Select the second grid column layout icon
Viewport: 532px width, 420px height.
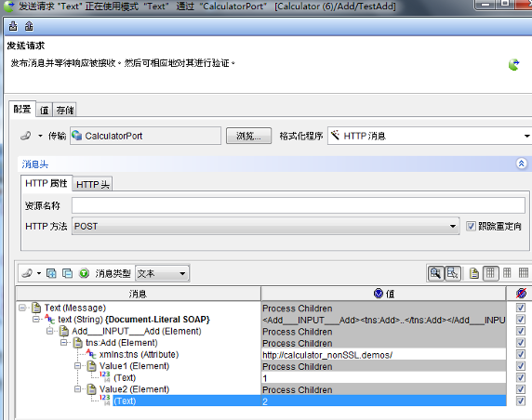507,273
